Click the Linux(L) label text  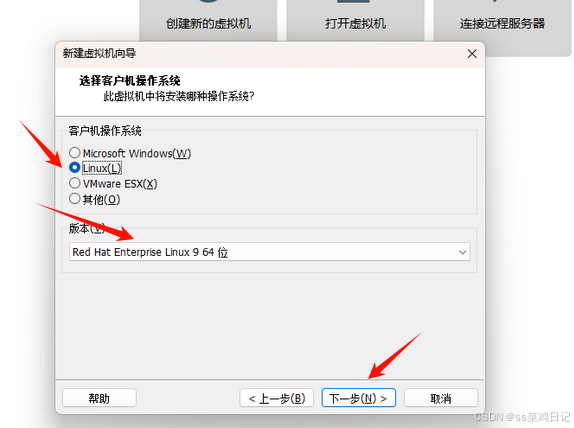pos(102,168)
